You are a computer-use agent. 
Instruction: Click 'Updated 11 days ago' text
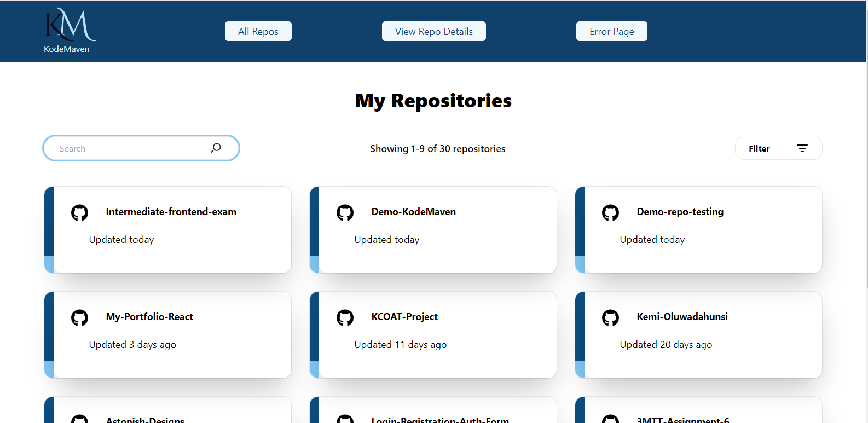click(401, 345)
